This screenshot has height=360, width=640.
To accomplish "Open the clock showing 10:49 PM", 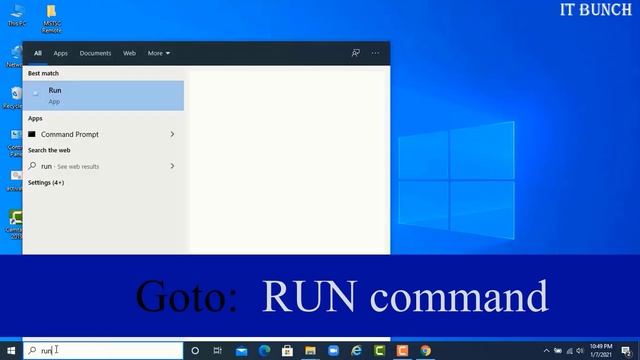I will [601, 351].
